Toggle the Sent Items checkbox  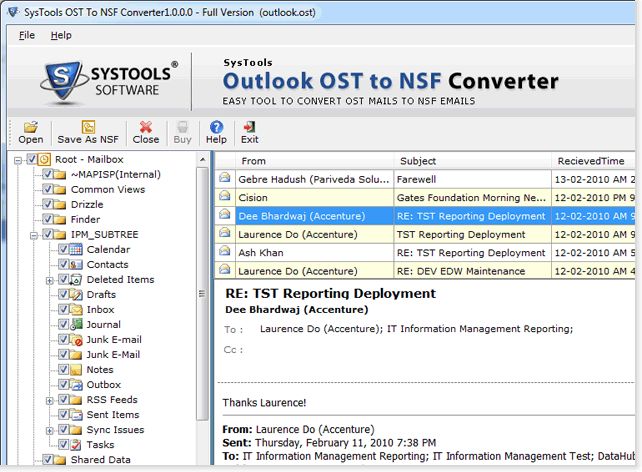point(63,415)
